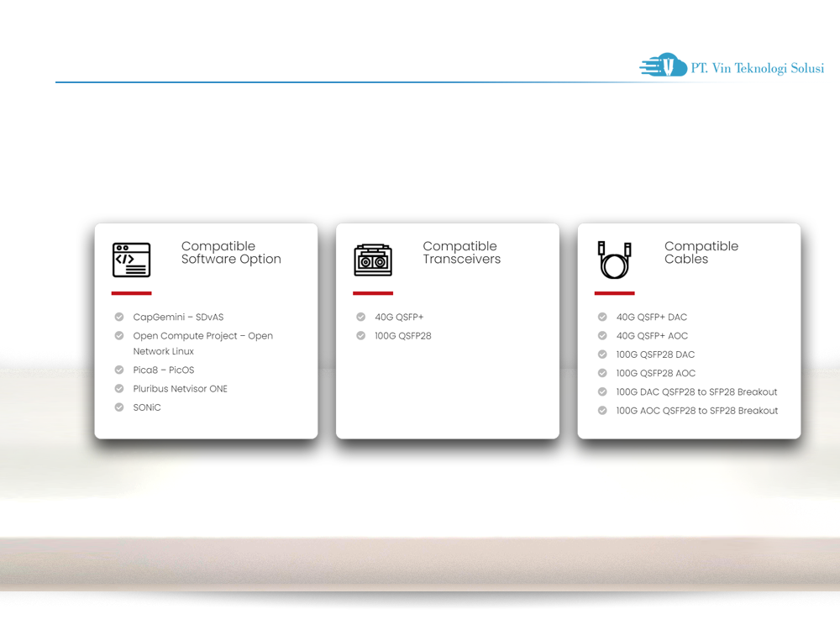The image size is (840, 630).
Task: Click the 40G QSFP+ transceiver text
Action: (x=399, y=318)
